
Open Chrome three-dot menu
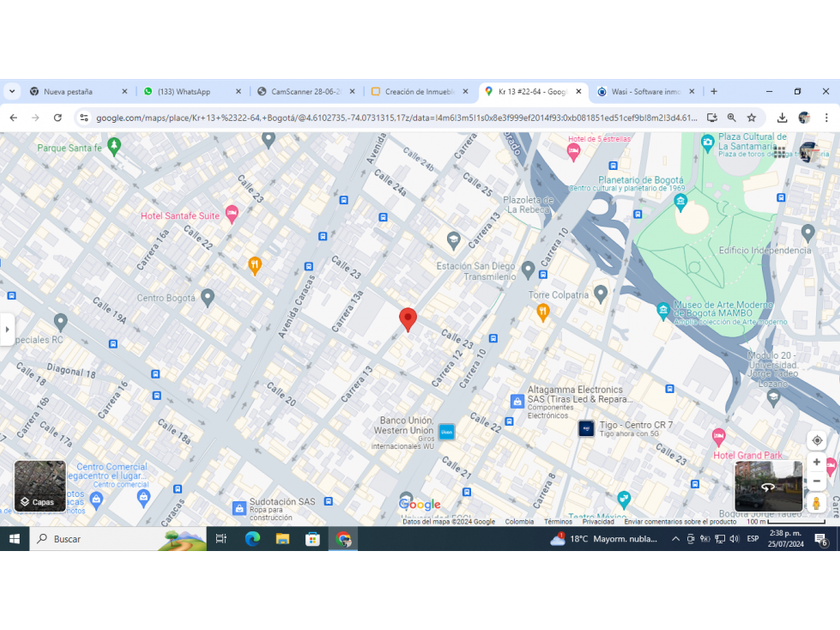click(x=827, y=118)
